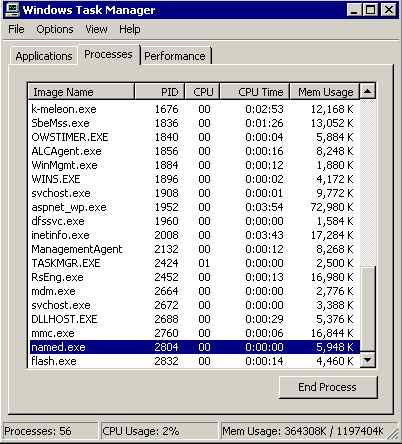Screen dimensions: 402x444
Task: Click the highlighted named.exe row
Action: (x=194, y=347)
